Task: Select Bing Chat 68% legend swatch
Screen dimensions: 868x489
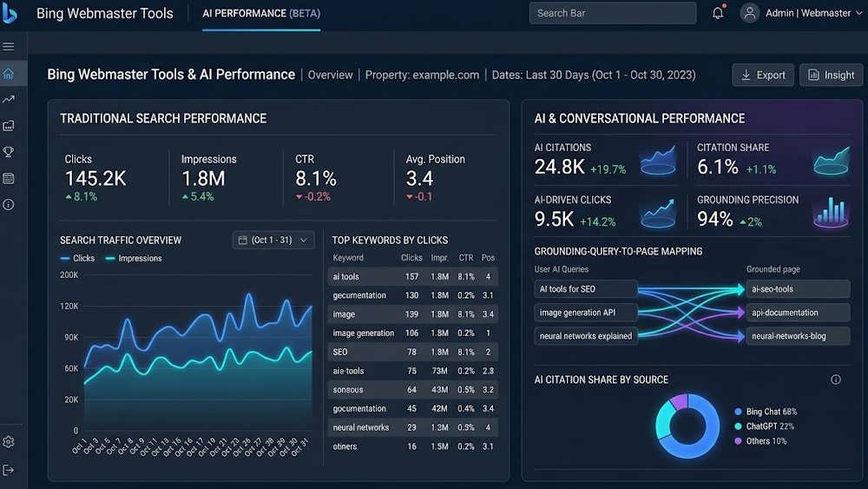Action: [738, 412]
